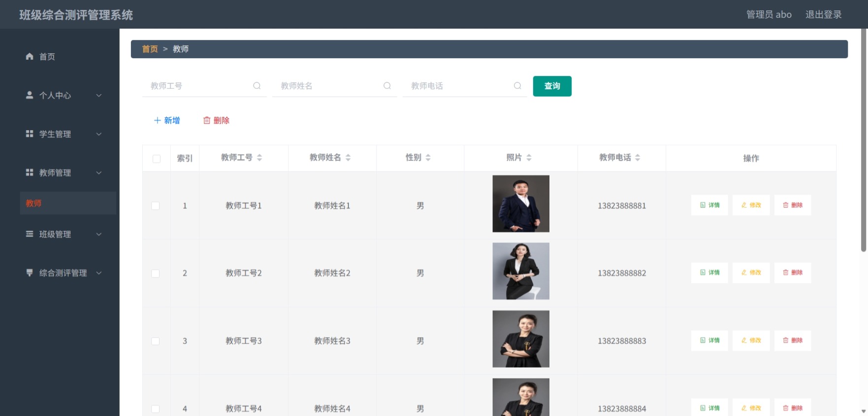Click 删除 for 教师姓名1 row
The image size is (868, 416).
(x=793, y=205)
